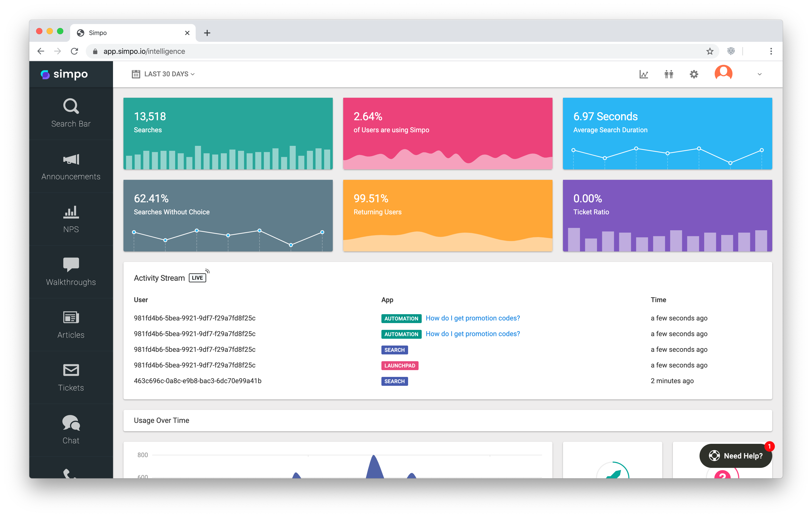This screenshot has width=812, height=517.
Task: Open the settings gear icon
Action: (x=694, y=74)
